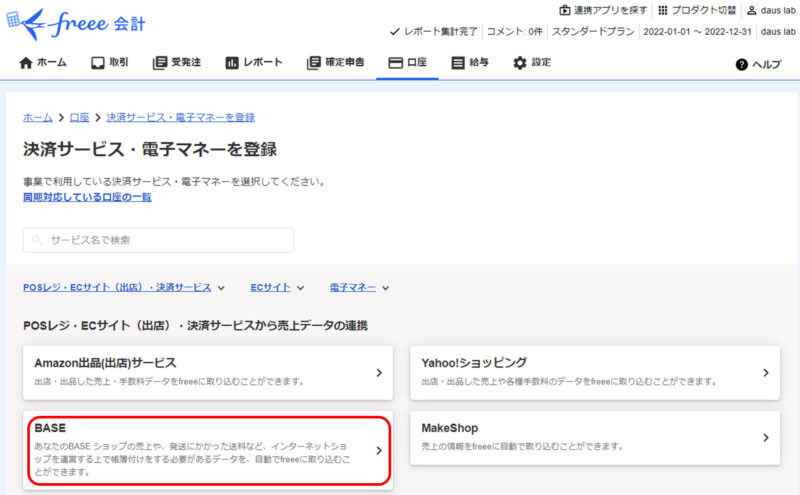Click the BASE description paragraph
Viewport: 800px width, 495px height.
[x=192, y=459]
